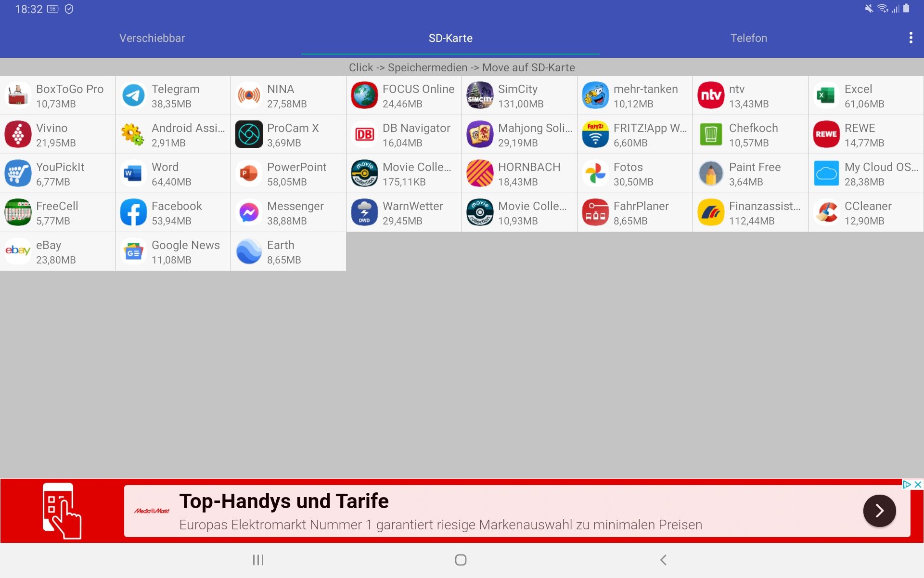Viewport: 924px width, 578px height.
Task: Close the MediaMarkt ad banner
Action: (x=918, y=485)
